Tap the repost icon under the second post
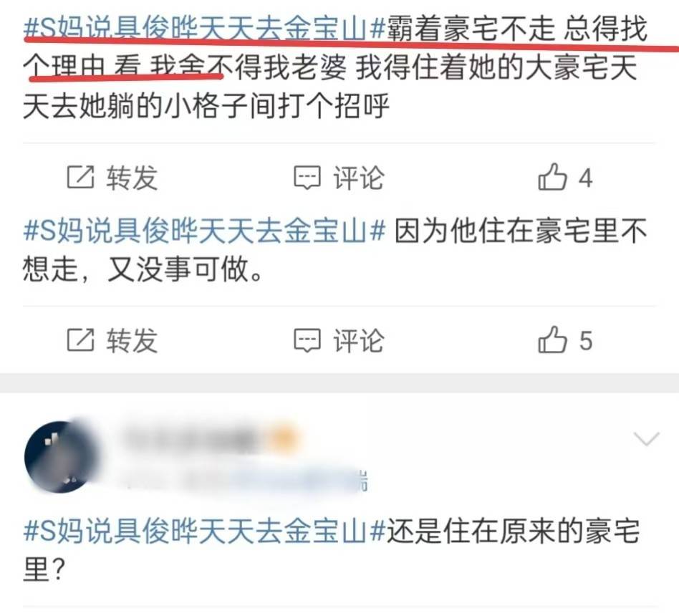The height and width of the screenshot is (616, 679). pyautogui.click(x=80, y=340)
